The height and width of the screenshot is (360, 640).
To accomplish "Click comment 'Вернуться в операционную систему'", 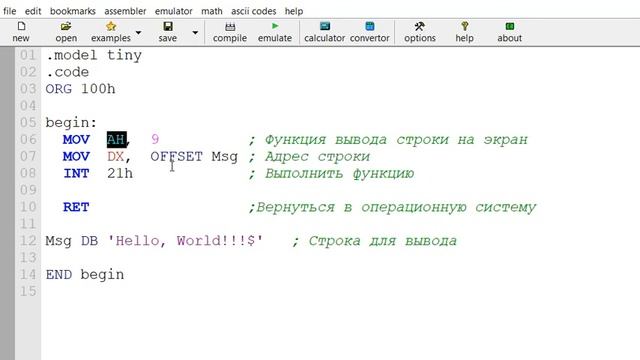I will pyautogui.click(x=396, y=207).
